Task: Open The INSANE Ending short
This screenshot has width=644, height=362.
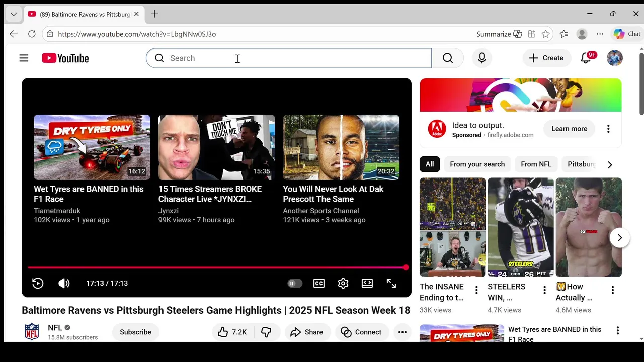Action: [452, 227]
